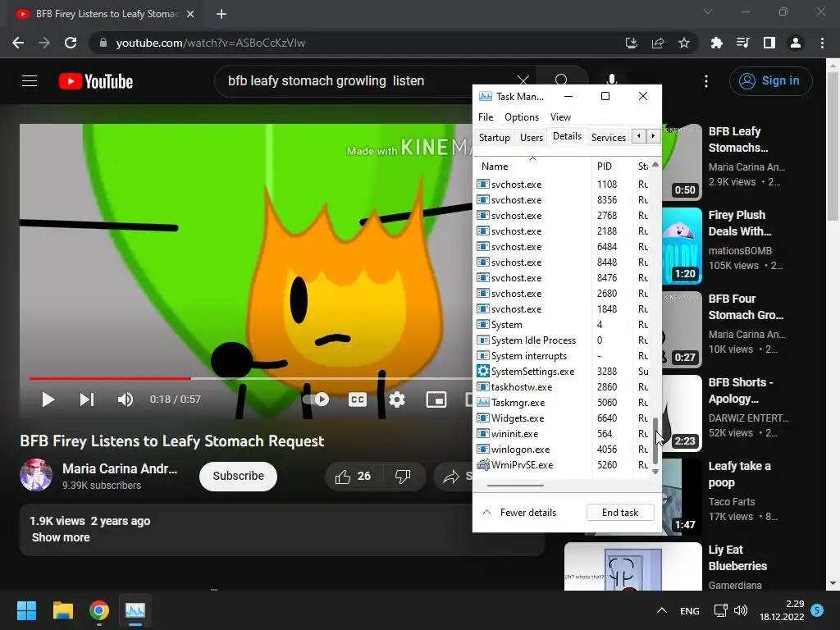Image resolution: width=840 pixels, height=630 pixels.
Task: Open Firey Plush Deals With video
Action: (x=739, y=223)
